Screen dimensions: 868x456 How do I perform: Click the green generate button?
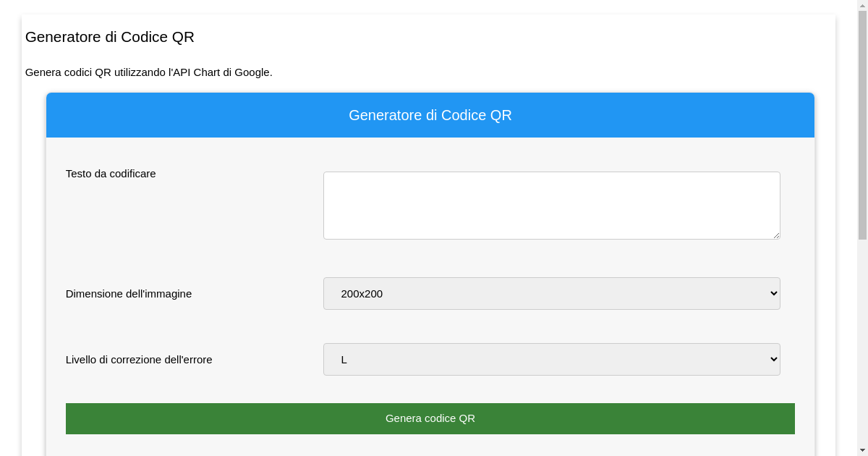click(x=430, y=418)
